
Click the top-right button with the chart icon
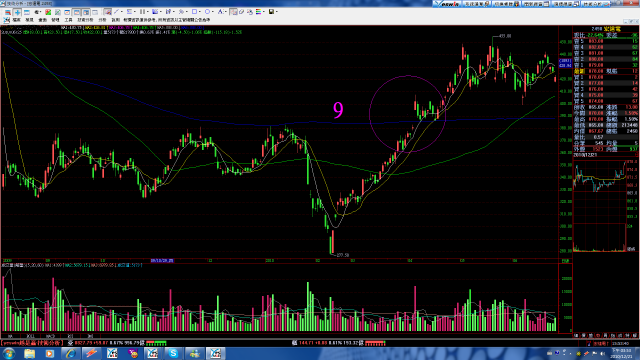point(596,4)
